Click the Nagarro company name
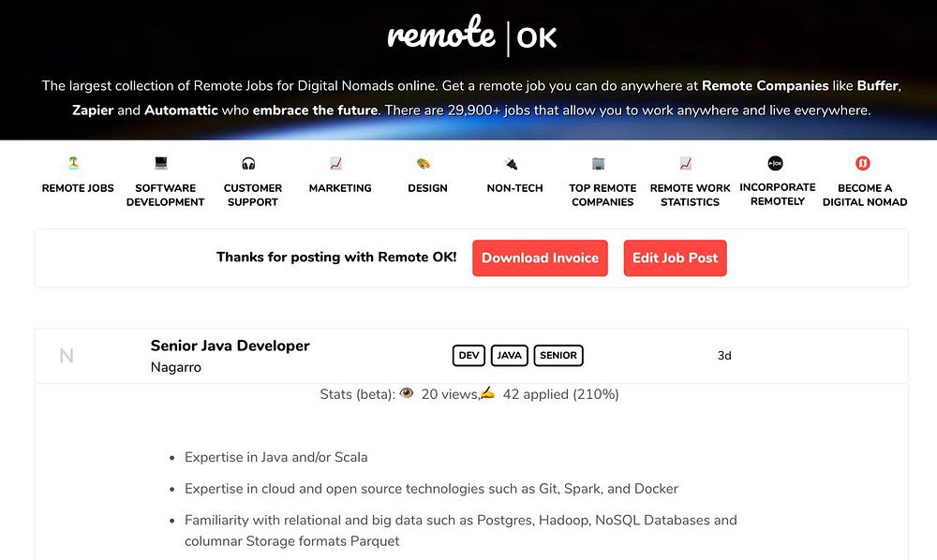 [x=176, y=367]
